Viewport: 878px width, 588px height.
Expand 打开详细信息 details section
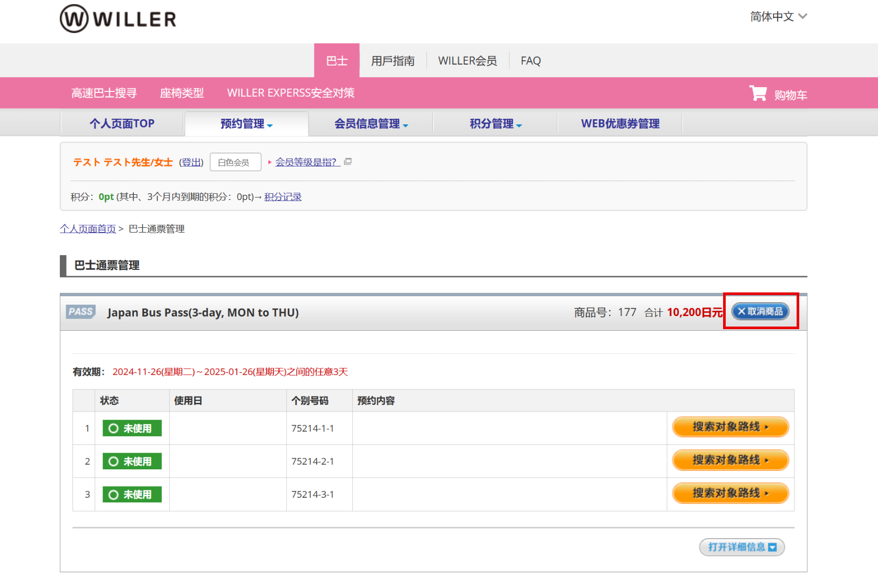pos(742,547)
